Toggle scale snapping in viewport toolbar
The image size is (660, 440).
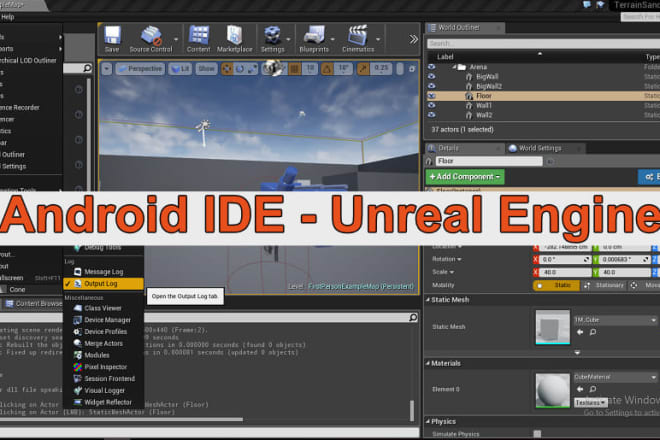[363, 69]
